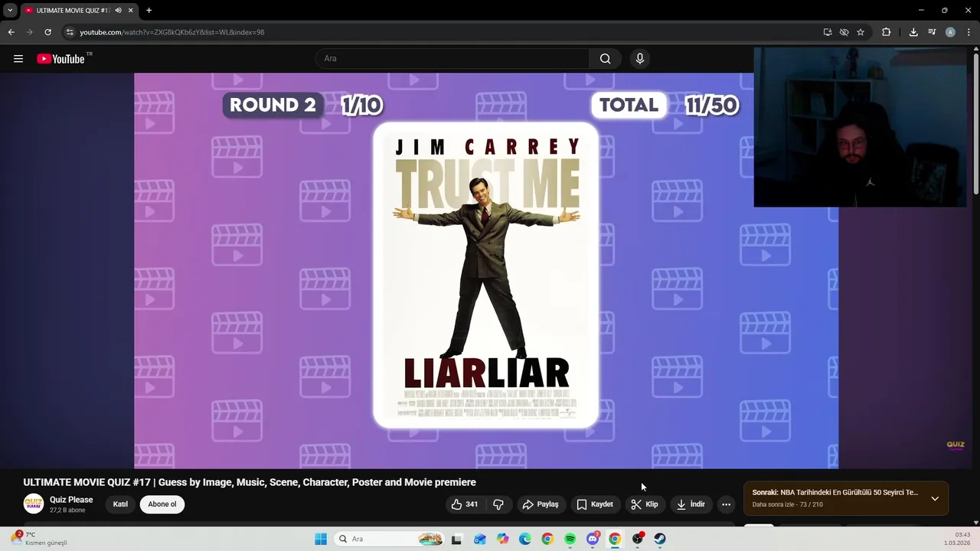Dislike the video with the thumbs-down
This screenshot has height=551, width=980.
[498, 504]
